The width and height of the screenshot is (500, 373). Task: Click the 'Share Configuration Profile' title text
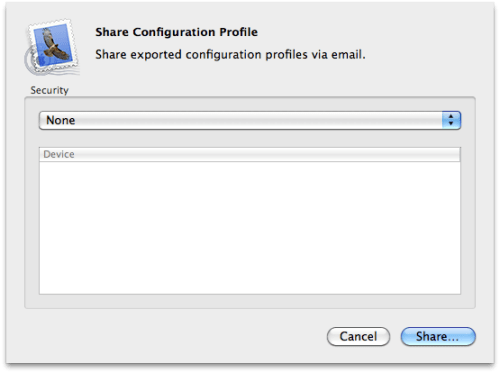point(176,32)
